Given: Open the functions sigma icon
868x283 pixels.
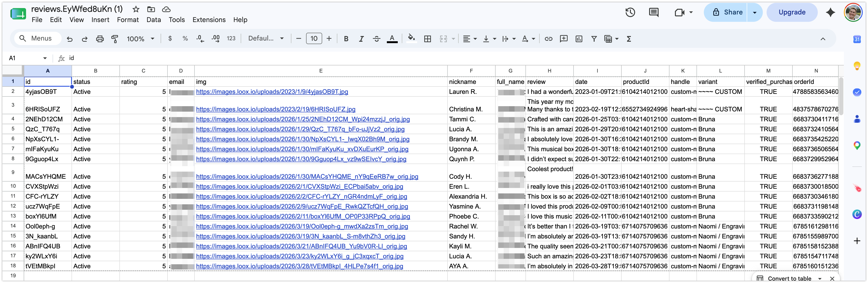Looking at the screenshot, I should pos(628,39).
